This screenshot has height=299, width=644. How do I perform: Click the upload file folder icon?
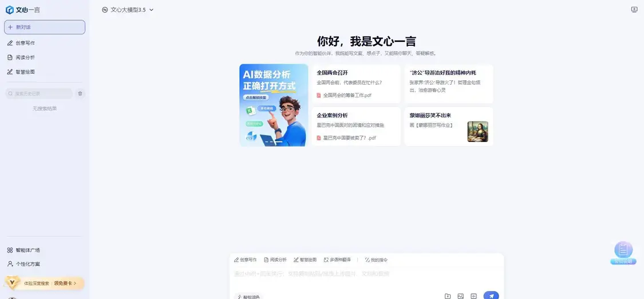tap(448, 296)
